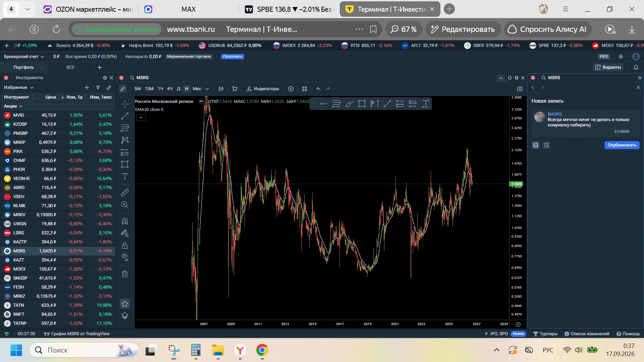Activate the chart zoom-in tool
644x362 pixels.
125,205
